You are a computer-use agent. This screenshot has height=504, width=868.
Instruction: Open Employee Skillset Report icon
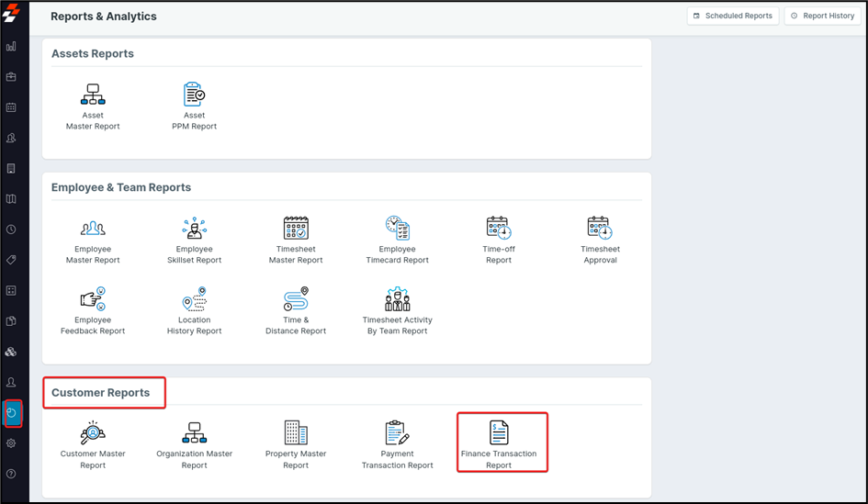[195, 228]
